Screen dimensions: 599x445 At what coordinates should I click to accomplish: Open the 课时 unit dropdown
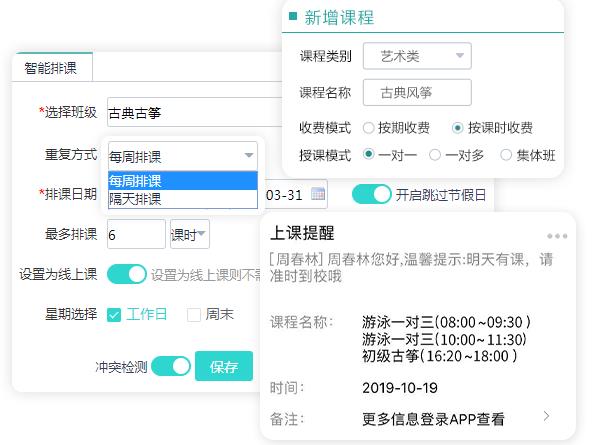click(189, 234)
